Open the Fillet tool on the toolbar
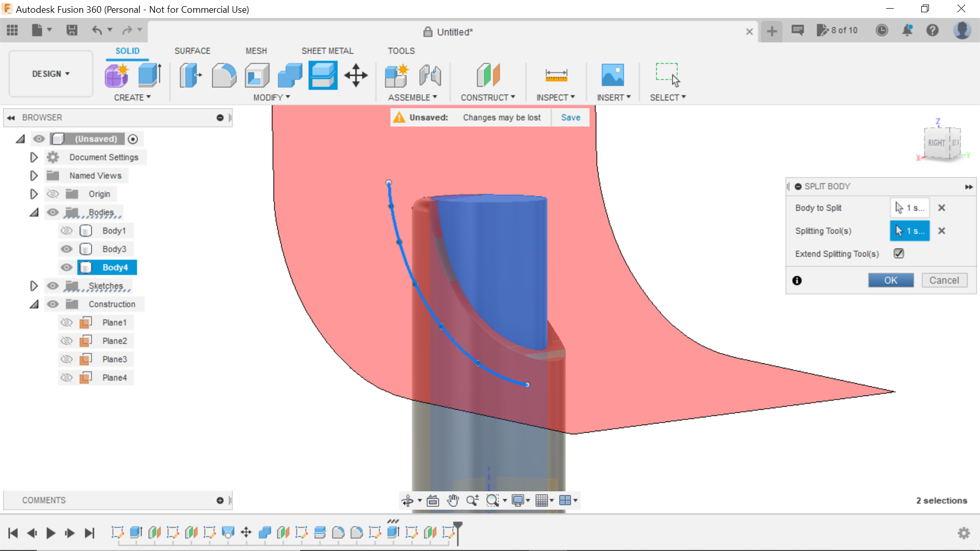The image size is (980, 551). 224,75
